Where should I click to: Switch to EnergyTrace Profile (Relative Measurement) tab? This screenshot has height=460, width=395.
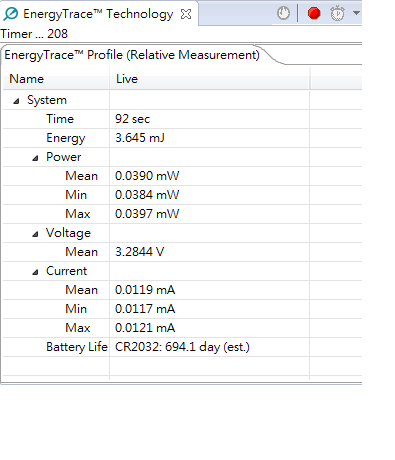(132, 55)
